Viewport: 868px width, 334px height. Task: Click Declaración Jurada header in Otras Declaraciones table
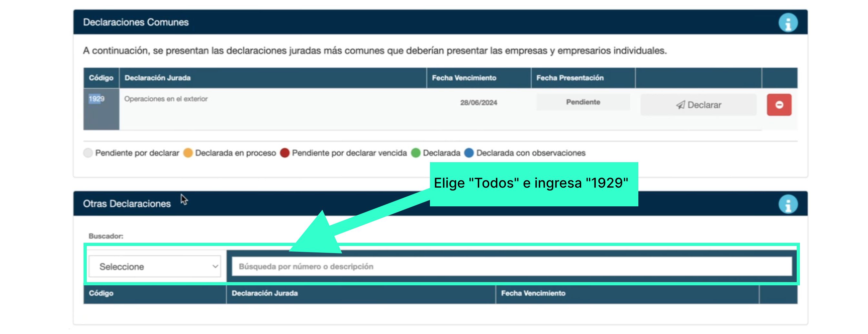tap(264, 294)
